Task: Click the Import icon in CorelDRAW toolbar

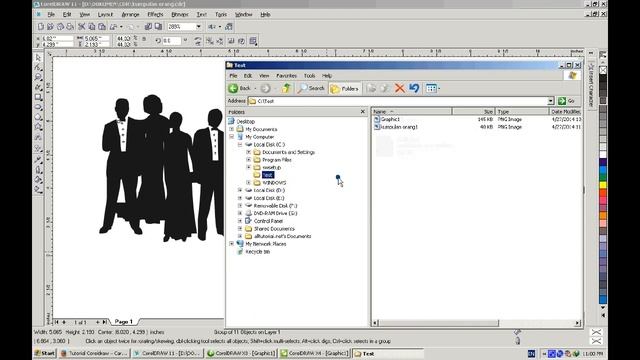Action: coord(148,27)
